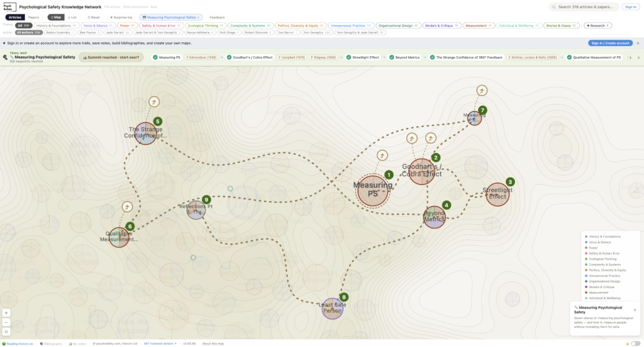Image resolution: width=644 pixels, height=347 pixels.
Task: Zoom out with the minus map control
Action: (6, 322)
